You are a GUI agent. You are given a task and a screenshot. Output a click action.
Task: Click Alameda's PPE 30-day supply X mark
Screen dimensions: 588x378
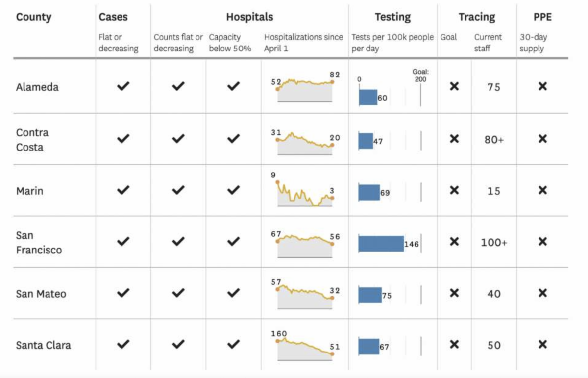(x=542, y=86)
